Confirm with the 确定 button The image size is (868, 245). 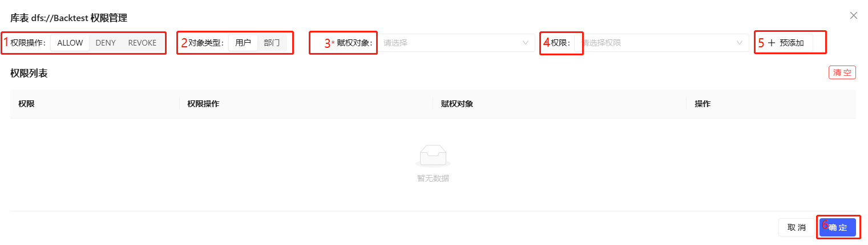[x=838, y=227]
